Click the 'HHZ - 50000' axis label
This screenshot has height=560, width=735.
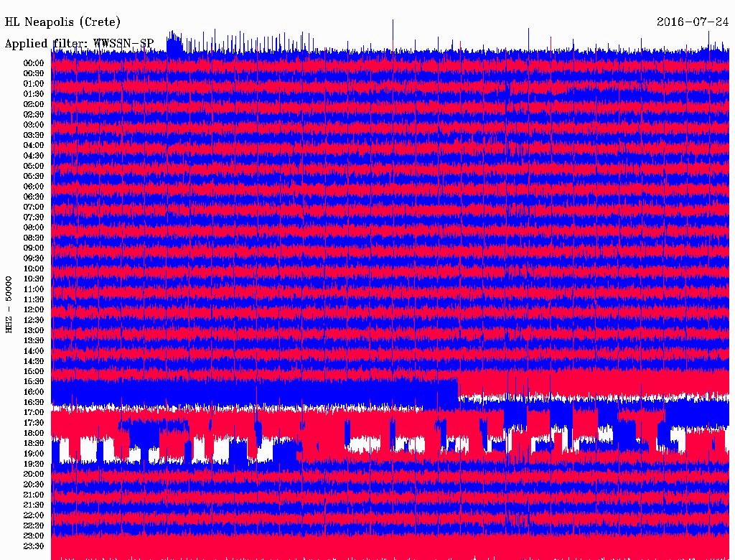9,304
